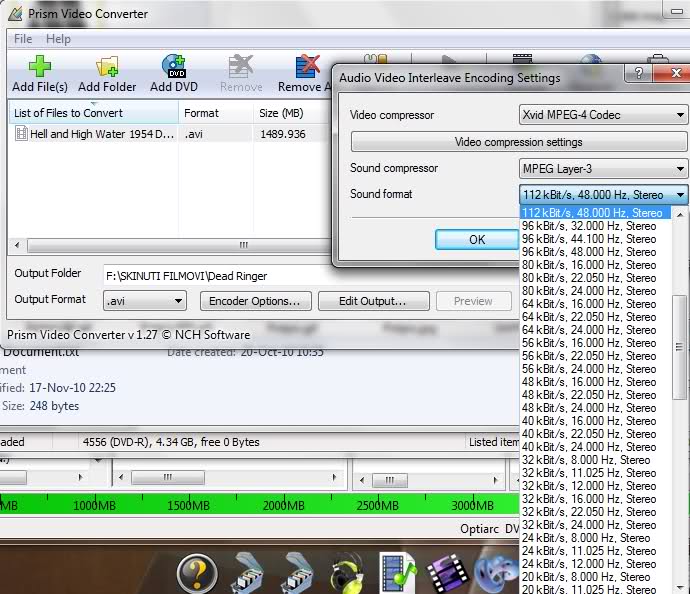Select 64 kBit/s, 16.000 Hz, Stereo
The image size is (690, 594).
[595, 304]
